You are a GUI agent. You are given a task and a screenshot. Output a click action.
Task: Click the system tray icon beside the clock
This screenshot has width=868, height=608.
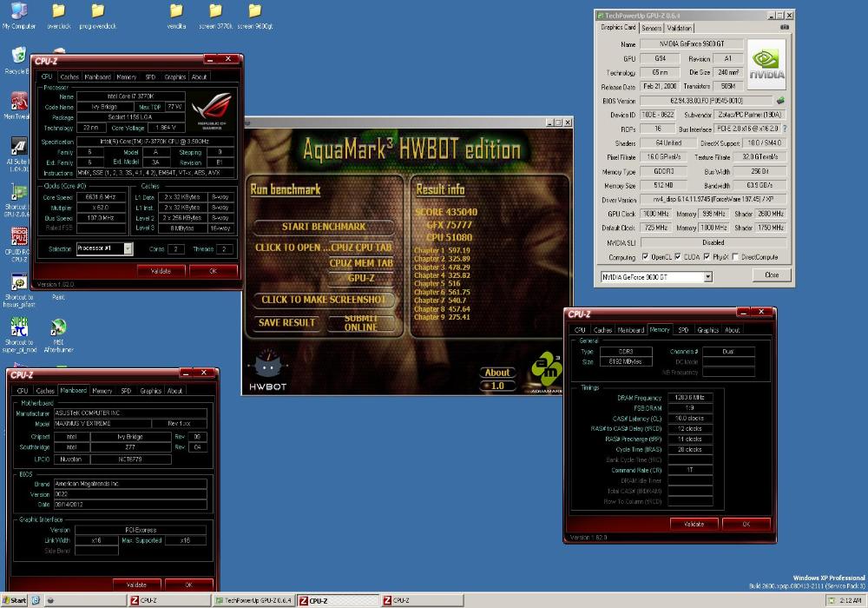(x=832, y=600)
